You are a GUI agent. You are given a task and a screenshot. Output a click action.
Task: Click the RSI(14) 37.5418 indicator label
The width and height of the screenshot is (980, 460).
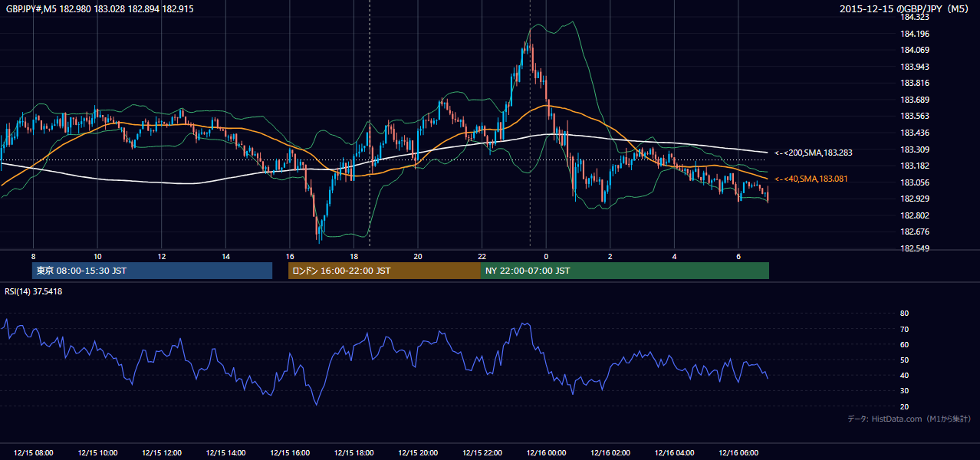(34, 291)
